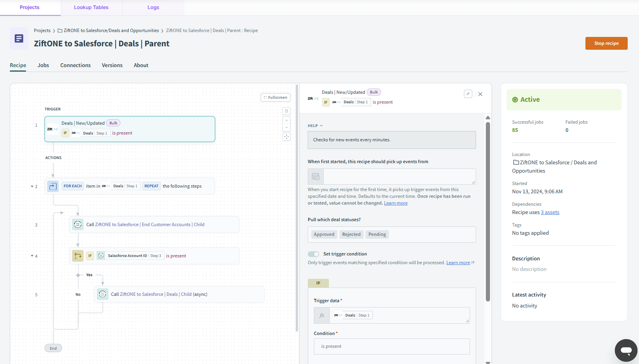
Task: Click the ZiftONE logo in trigger step card
Action: pyautogui.click(x=52, y=129)
